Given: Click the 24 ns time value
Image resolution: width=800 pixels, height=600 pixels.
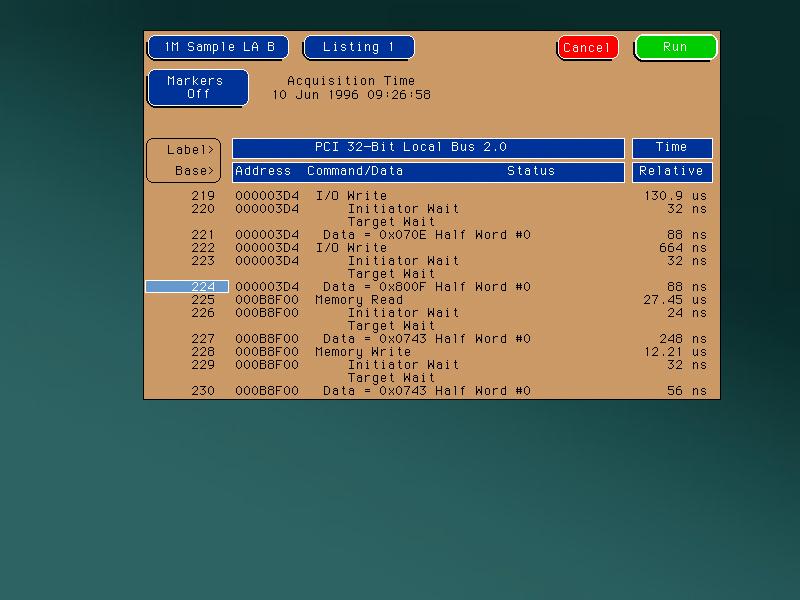Looking at the screenshot, I should point(687,313).
